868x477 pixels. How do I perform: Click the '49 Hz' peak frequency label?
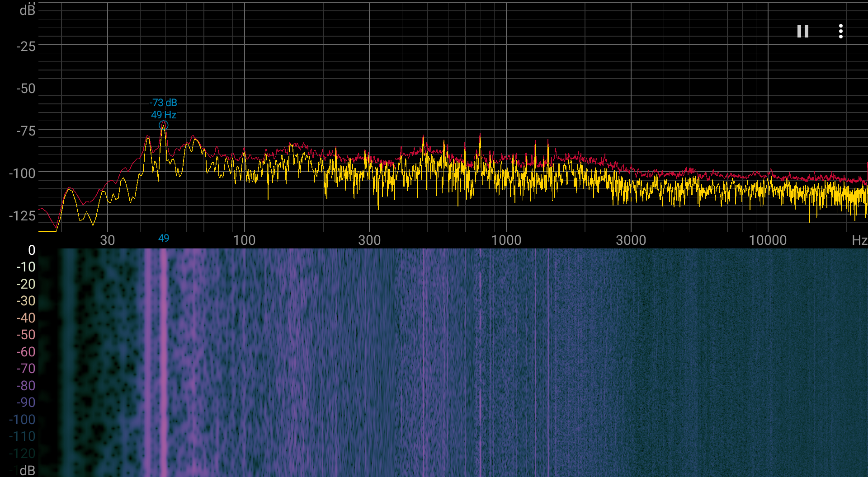click(x=164, y=115)
